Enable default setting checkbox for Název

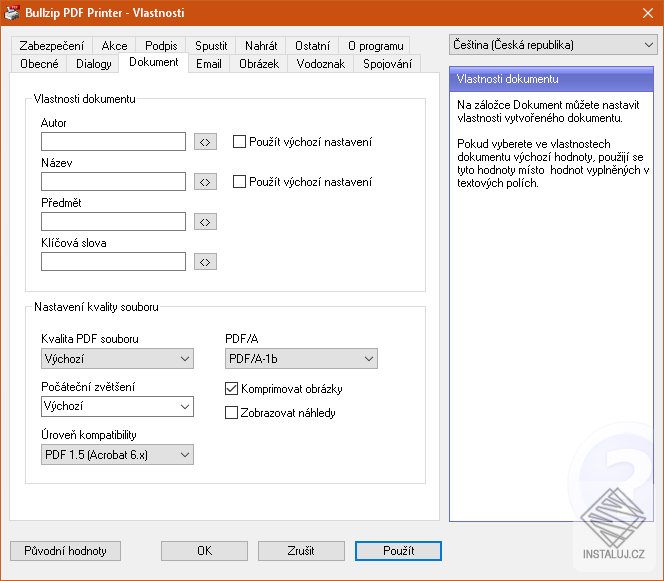[239, 182]
